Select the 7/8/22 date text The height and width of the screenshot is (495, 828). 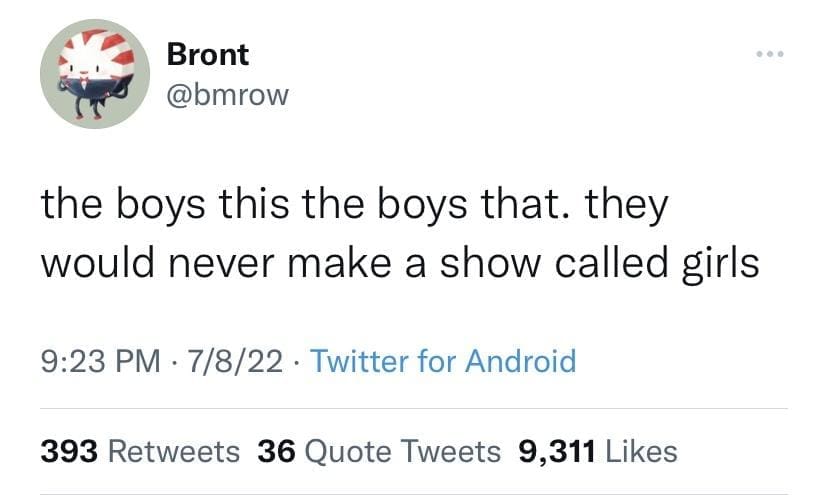coord(228,360)
